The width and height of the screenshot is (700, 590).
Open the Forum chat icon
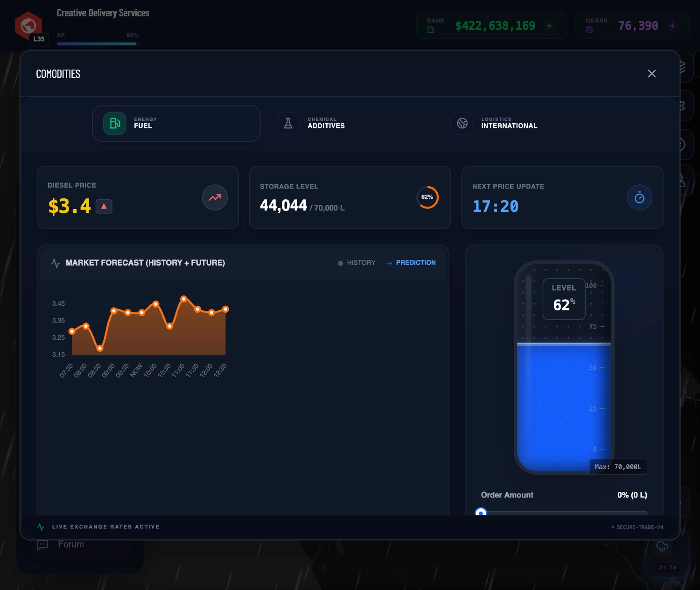43,545
